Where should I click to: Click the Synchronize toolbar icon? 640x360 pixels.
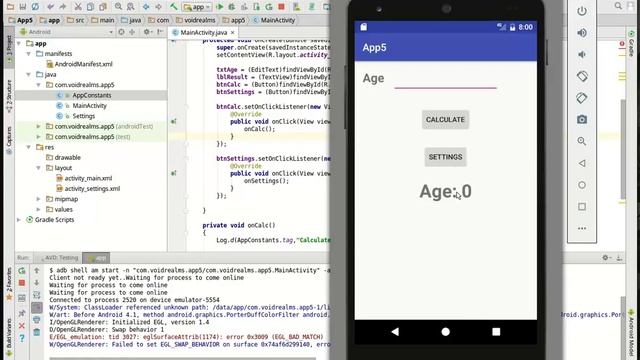tap(36, 7)
